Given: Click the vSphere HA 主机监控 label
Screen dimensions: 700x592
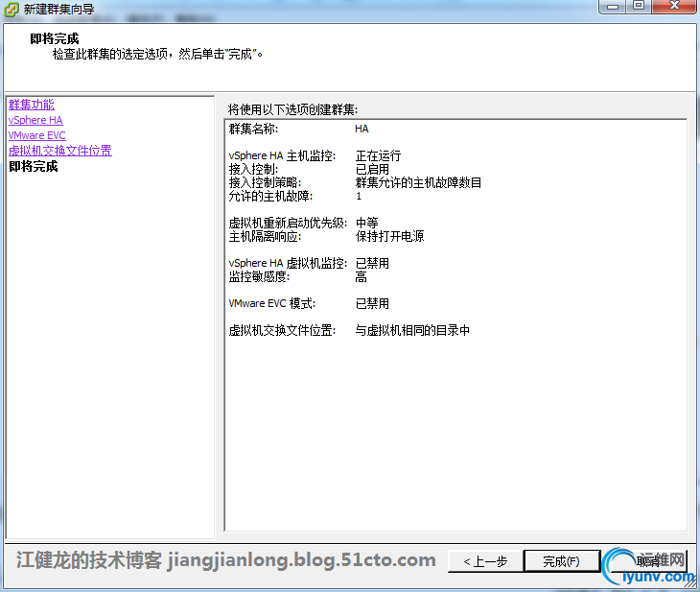Looking at the screenshot, I should pyautogui.click(x=282, y=156).
